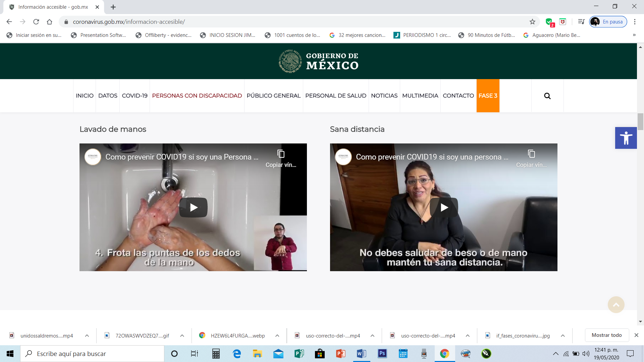
Task: Click the Pocket-style red extension icon
Action: click(x=563, y=22)
